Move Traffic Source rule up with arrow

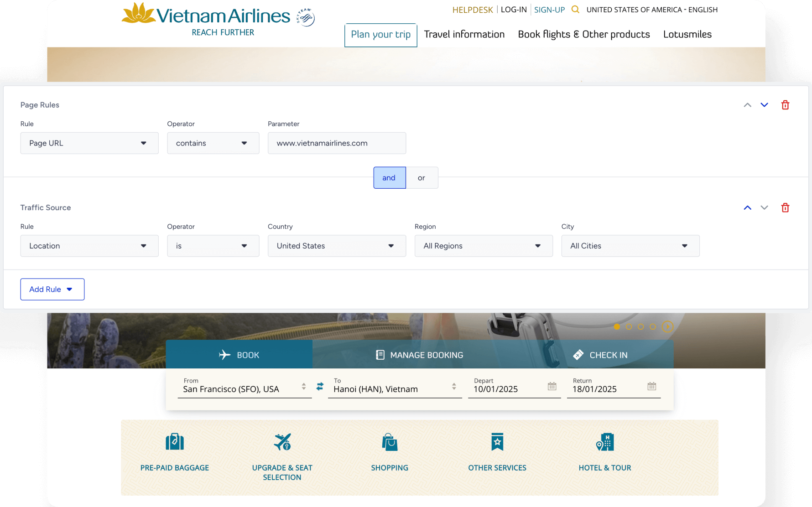[x=747, y=208]
